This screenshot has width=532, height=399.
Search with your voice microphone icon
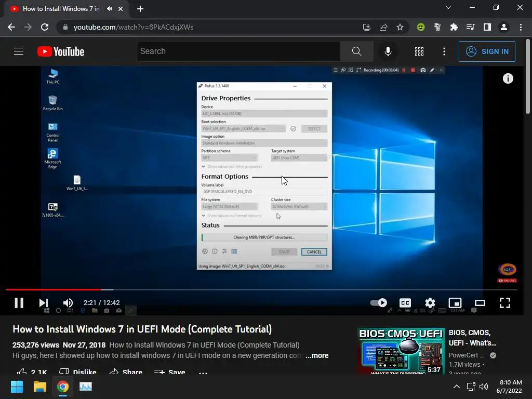(388, 51)
